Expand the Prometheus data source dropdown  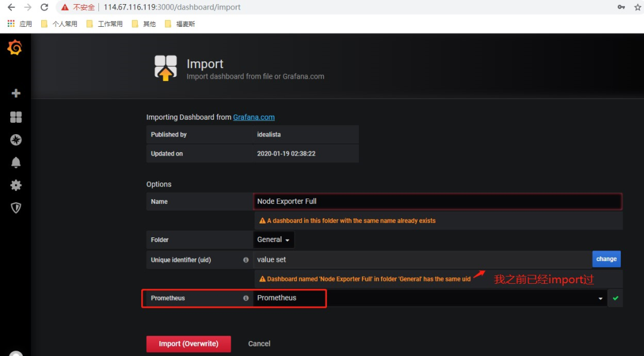tap(430, 298)
